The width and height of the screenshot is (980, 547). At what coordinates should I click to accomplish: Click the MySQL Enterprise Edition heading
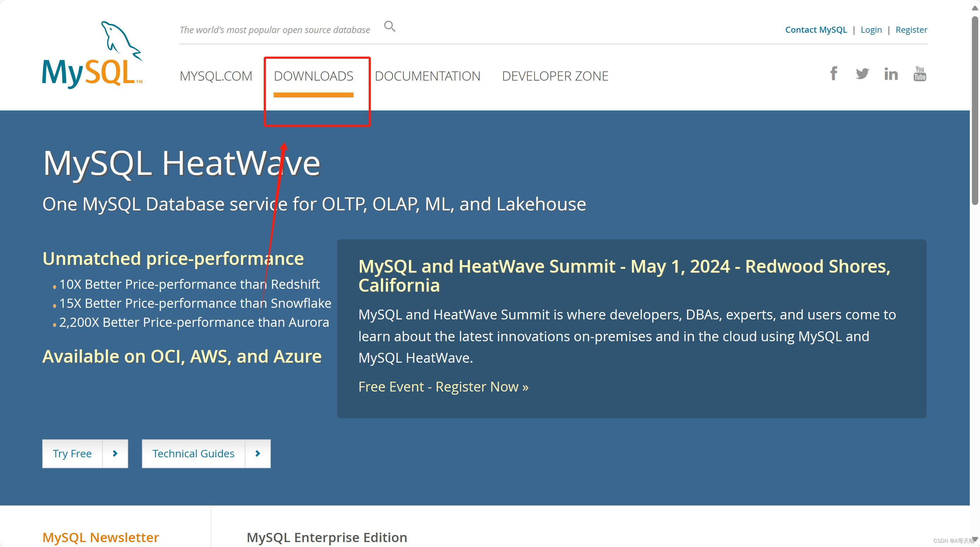click(x=327, y=537)
